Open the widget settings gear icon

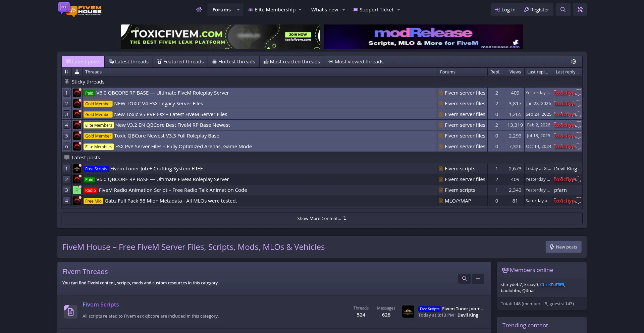[574, 62]
